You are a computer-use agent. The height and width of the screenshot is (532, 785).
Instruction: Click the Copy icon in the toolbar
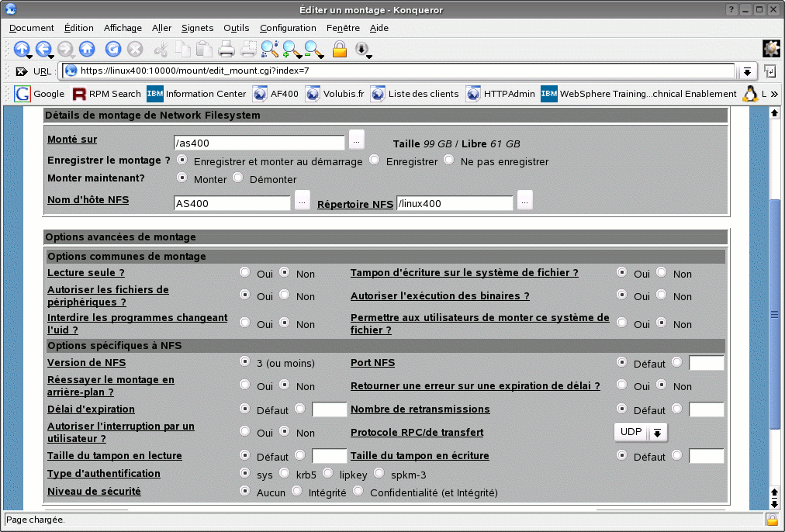pyautogui.click(x=183, y=49)
